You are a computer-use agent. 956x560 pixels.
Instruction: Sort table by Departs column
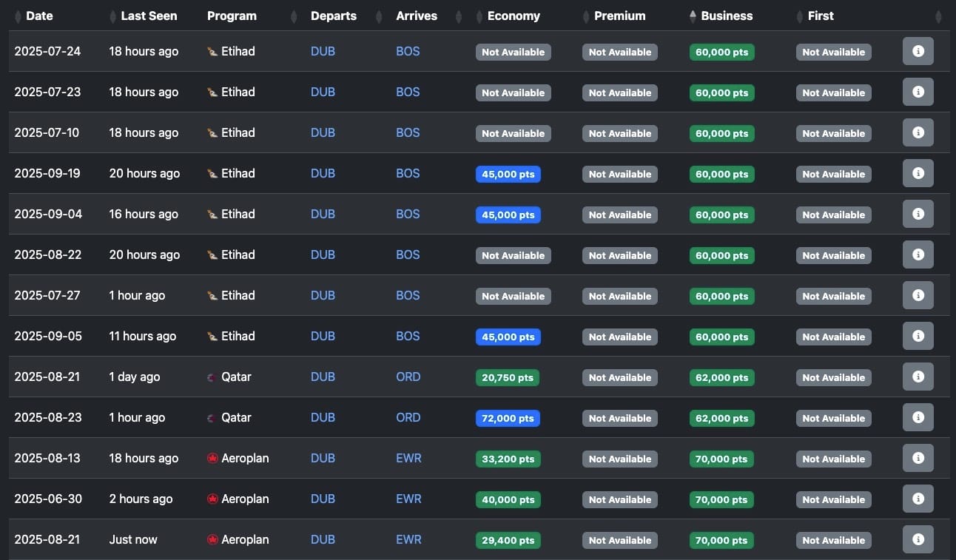(x=333, y=16)
